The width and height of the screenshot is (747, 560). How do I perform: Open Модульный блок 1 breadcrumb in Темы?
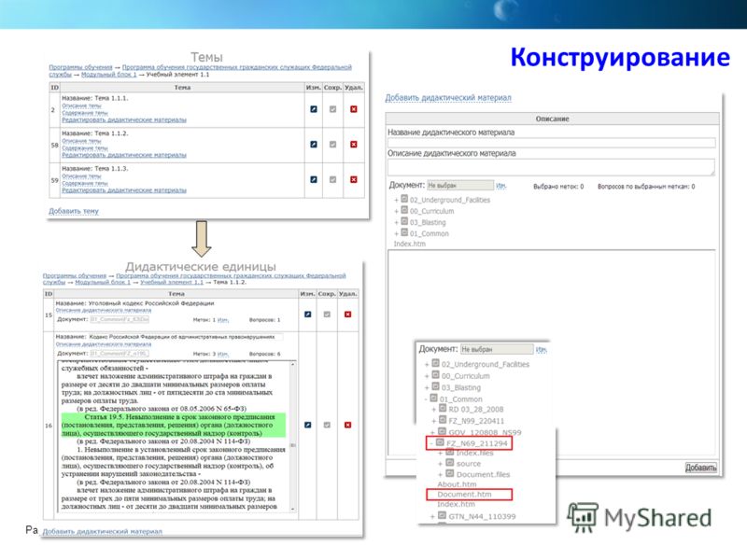pos(108,75)
